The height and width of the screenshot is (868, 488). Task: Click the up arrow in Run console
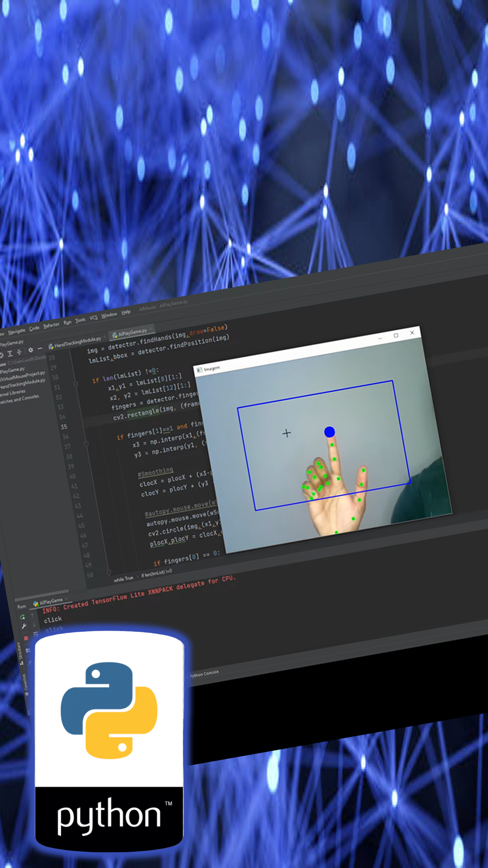click(32, 615)
